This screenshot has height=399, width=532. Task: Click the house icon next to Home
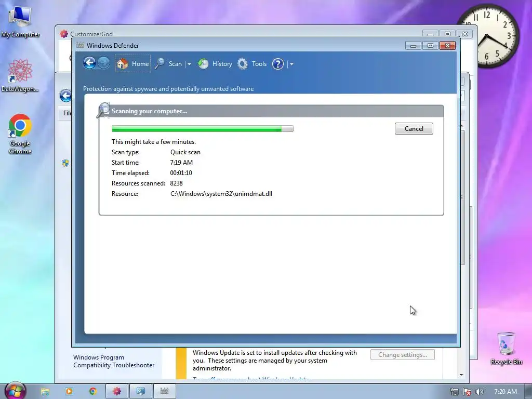pos(123,63)
